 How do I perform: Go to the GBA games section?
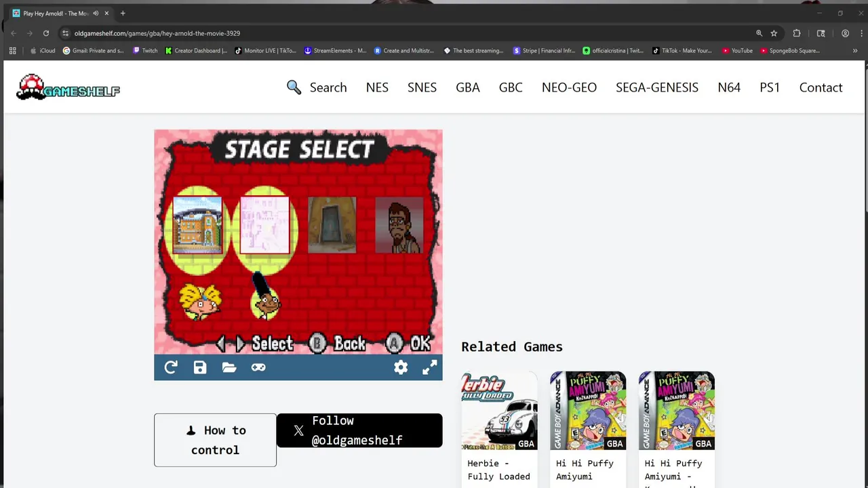pyautogui.click(x=468, y=87)
